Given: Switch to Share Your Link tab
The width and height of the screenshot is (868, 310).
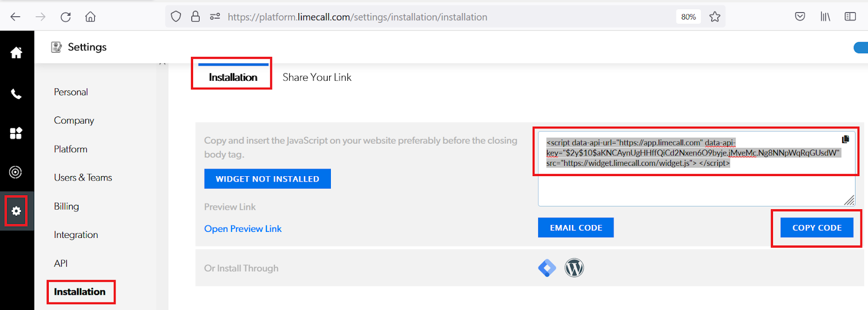Looking at the screenshot, I should pos(317,77).
